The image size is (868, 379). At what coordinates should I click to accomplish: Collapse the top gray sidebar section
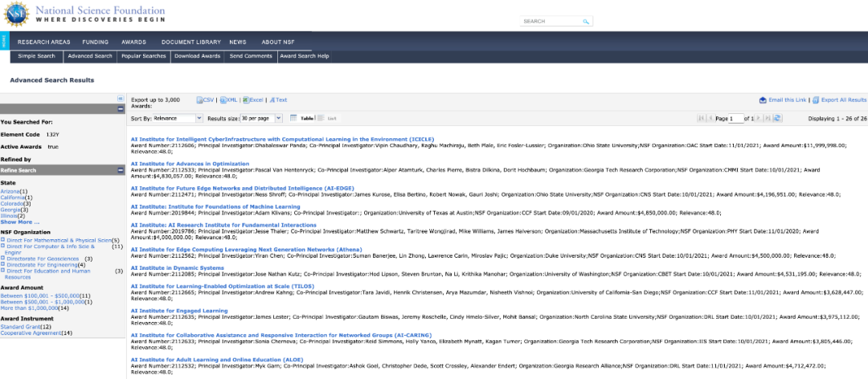tap(120, 109)
